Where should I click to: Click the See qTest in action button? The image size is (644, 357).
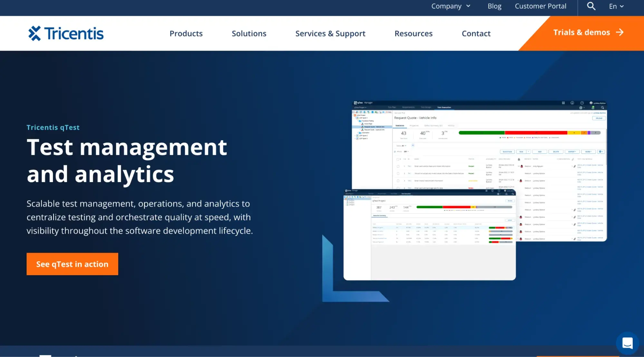[x=72, y=264]
